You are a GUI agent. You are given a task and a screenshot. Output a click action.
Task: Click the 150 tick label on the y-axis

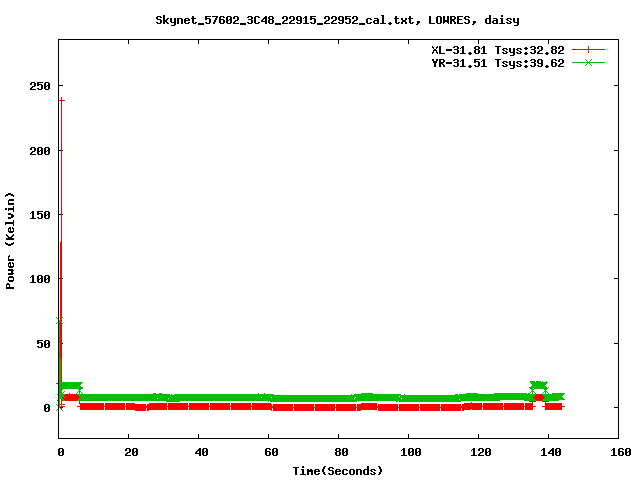click(x=39, y=214)
